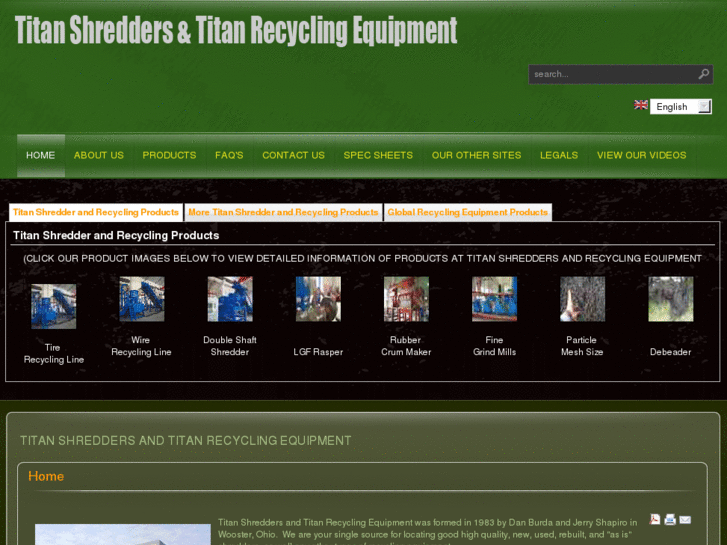Click the Particle Mesh Size label
Screen dimensions: 727x545
[582, 346]
